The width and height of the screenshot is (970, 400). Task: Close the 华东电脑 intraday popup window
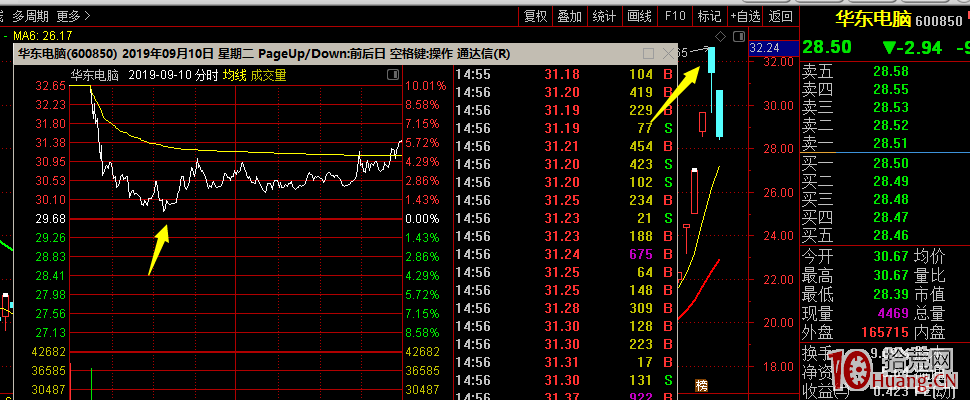click(669, 54)
